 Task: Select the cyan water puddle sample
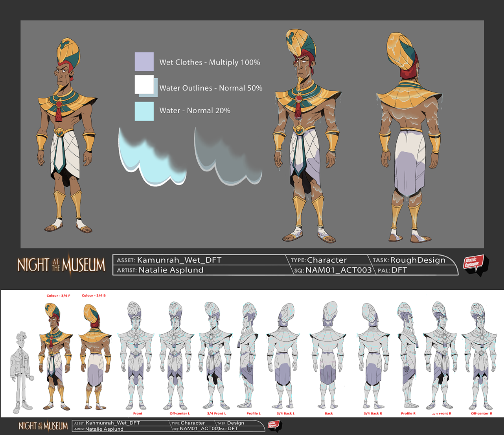point(153,157)
